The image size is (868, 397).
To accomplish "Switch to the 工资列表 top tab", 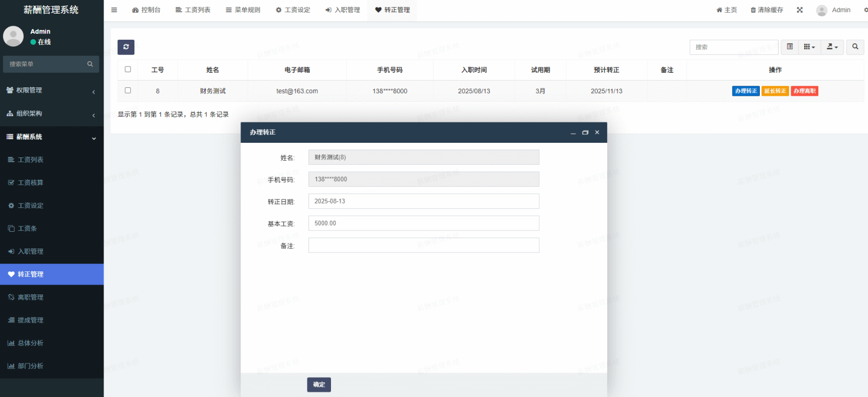I will click(193, 10).
